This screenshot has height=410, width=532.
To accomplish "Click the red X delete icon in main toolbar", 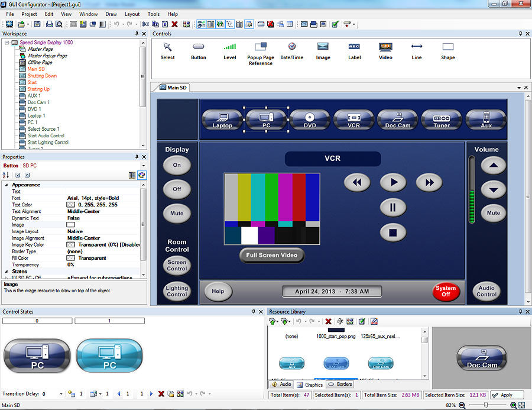I will (x=174, y=24).
